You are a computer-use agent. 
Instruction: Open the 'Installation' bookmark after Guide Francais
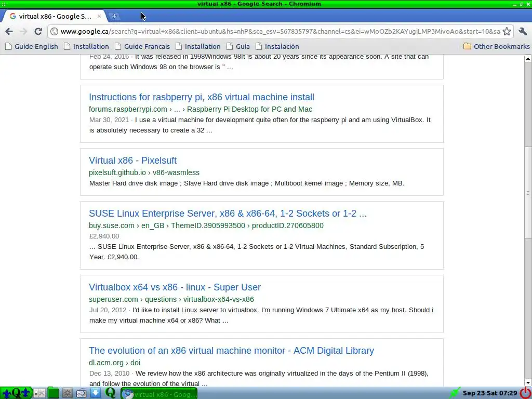(x=198, y=46)
